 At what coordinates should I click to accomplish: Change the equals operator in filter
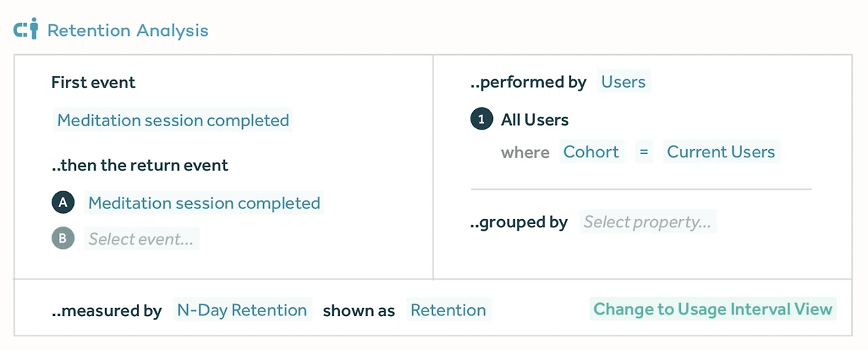(x=643, y=151)
